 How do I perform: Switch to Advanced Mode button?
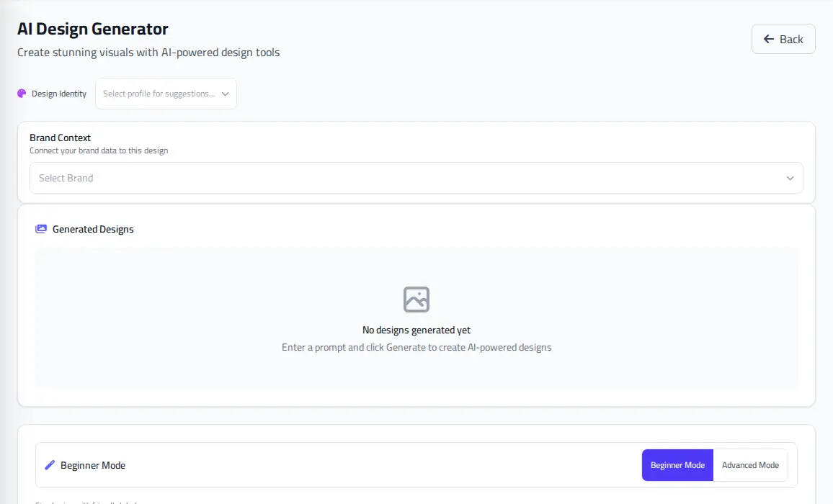coord(750,465)
